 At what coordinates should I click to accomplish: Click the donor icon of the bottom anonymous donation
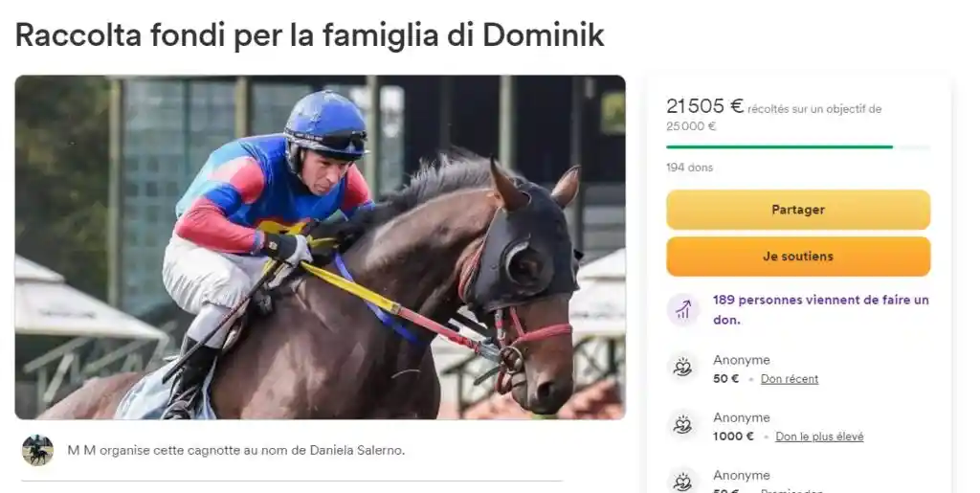tap(682, 482)
